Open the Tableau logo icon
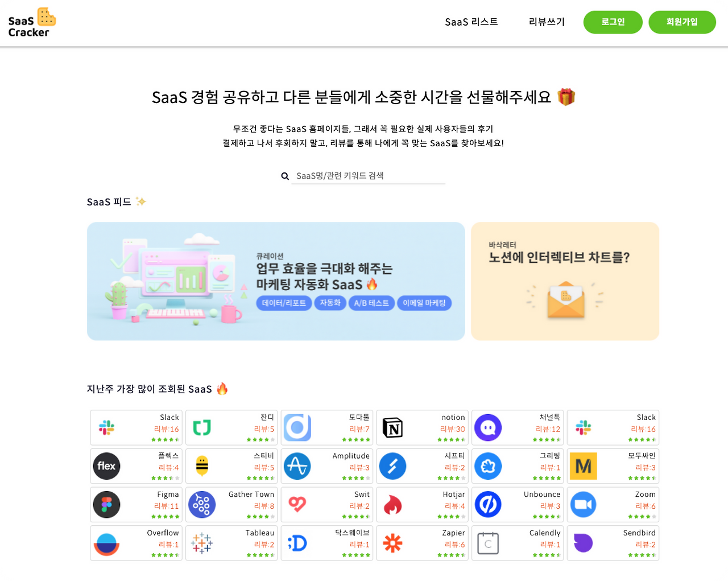 click(202, 543)
